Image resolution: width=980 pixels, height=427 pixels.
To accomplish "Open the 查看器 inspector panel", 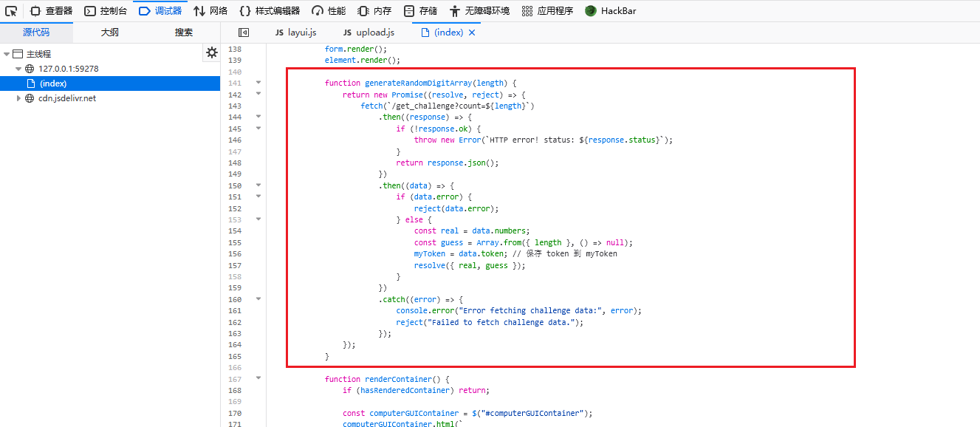I will 51,11.
